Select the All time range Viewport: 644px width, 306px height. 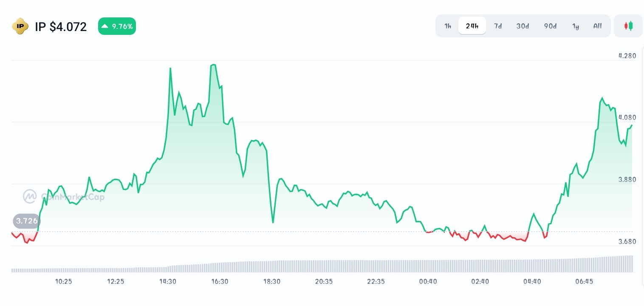[598, 26]
